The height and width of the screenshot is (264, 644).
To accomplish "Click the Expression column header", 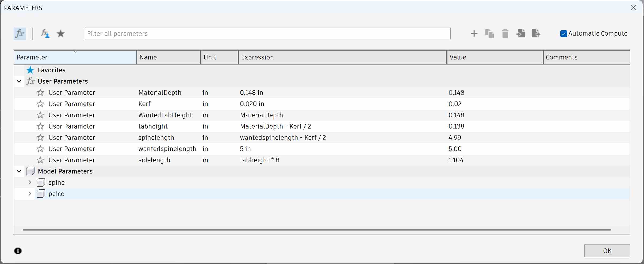I will (342, 57).
